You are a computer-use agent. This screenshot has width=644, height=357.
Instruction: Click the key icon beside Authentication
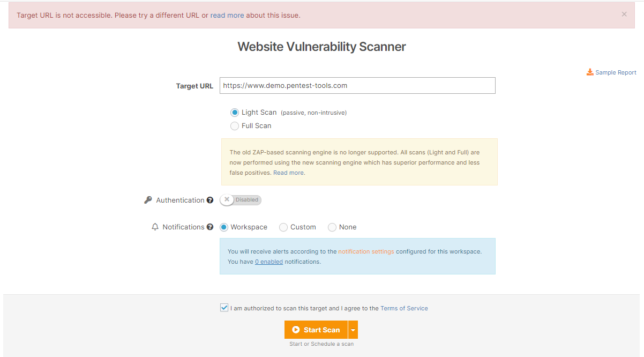coord(148,199)
